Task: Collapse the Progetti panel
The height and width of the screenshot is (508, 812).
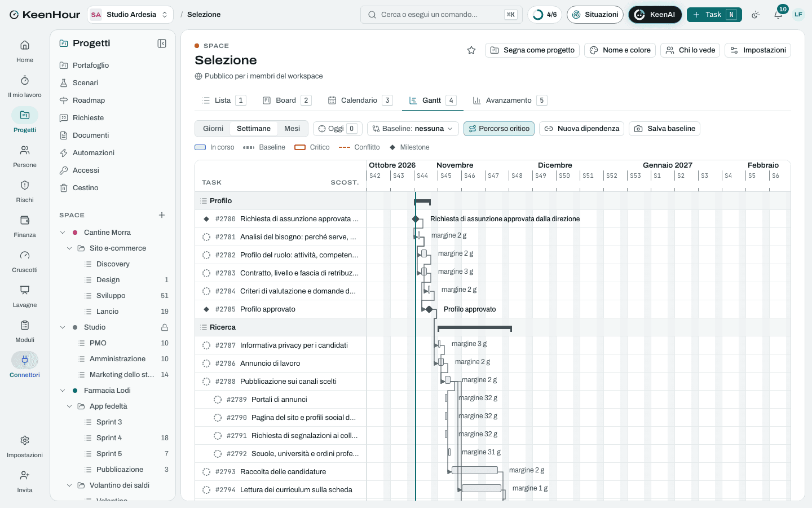Action: pos(162,43)
